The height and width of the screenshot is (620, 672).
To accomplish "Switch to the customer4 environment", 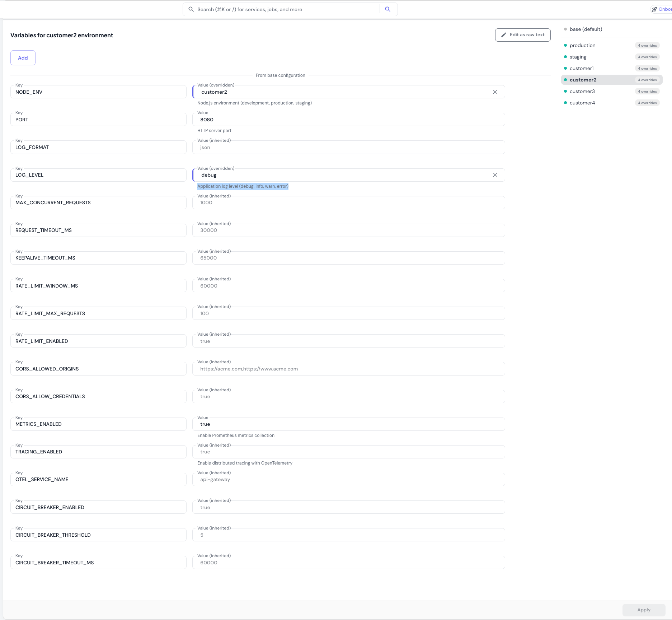I will tap(582, 103).
